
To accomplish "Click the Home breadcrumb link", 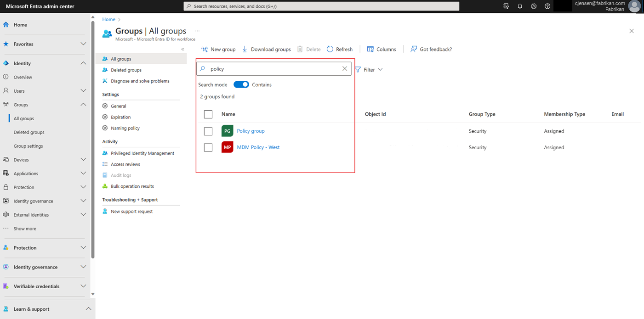I will 108,19.
